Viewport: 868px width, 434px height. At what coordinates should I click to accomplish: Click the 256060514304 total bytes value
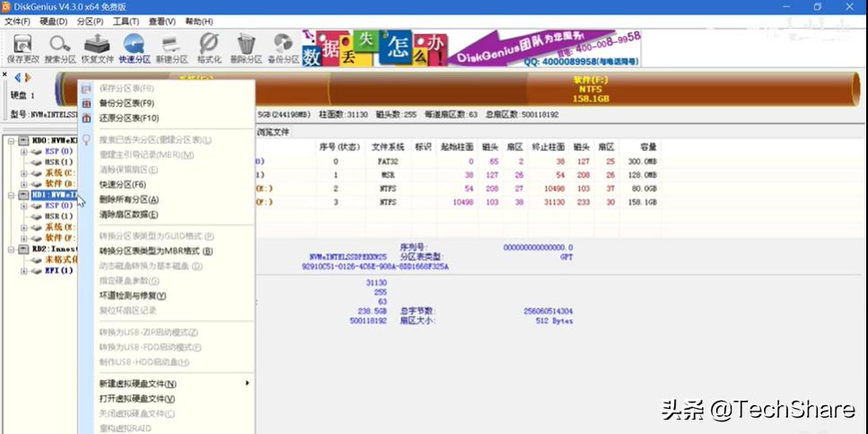pos(548,311)
